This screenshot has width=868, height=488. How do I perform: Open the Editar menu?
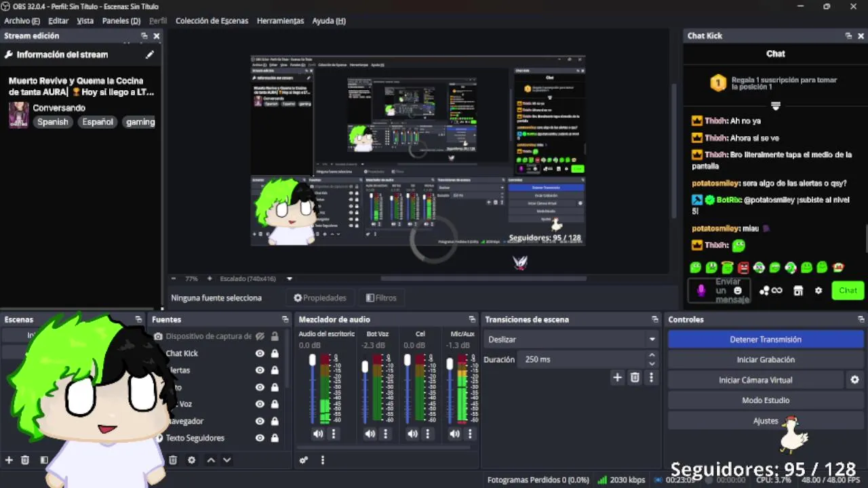(58, 20)
